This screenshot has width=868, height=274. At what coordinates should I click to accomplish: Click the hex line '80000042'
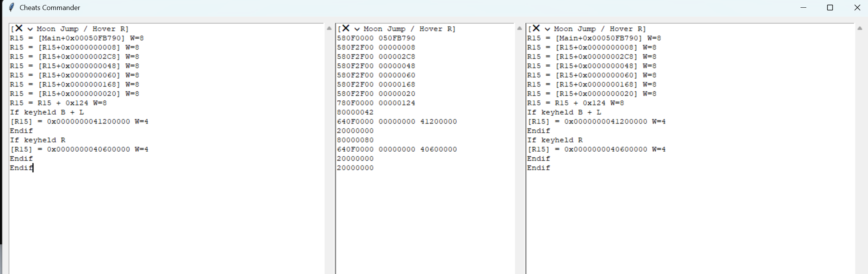point(355,112)
